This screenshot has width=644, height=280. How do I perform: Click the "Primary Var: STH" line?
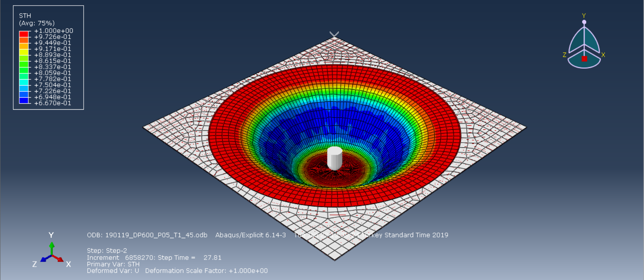point(113,264)
